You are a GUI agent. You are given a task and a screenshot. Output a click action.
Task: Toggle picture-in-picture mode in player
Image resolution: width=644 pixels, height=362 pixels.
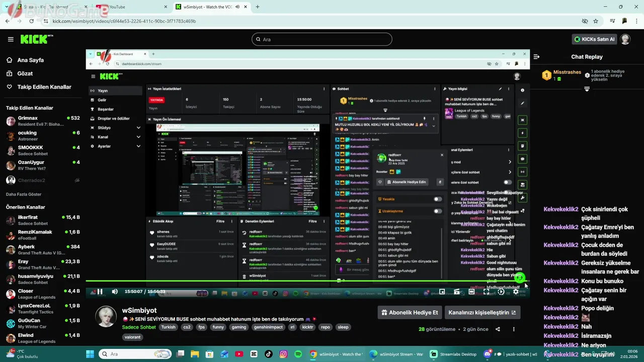pyautogui.click(x=442, y=292)
